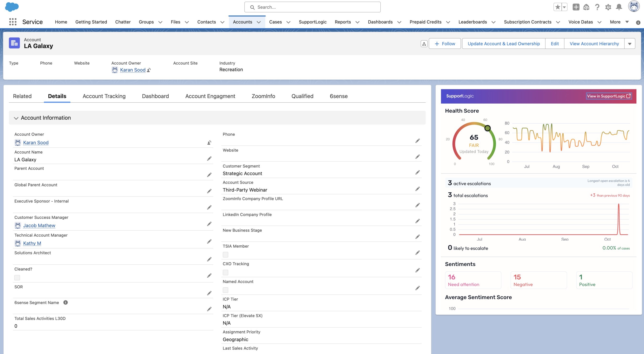The width and height of the screenshot is (644, 354).
Task: Open the user profile avatar
Action: 634,6
